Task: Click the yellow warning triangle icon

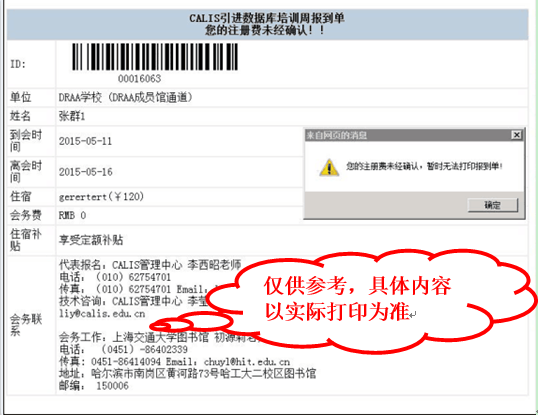Action: pos(329,167)
